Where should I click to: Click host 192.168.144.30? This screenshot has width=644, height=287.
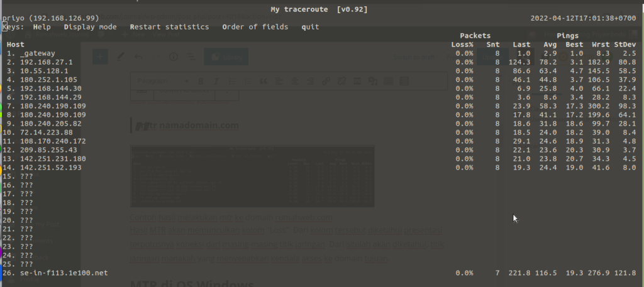[50, 89]
